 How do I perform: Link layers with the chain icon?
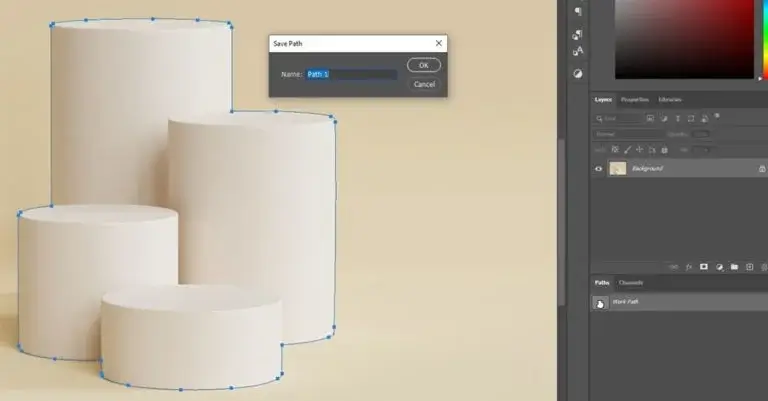(x=674, y=267)
